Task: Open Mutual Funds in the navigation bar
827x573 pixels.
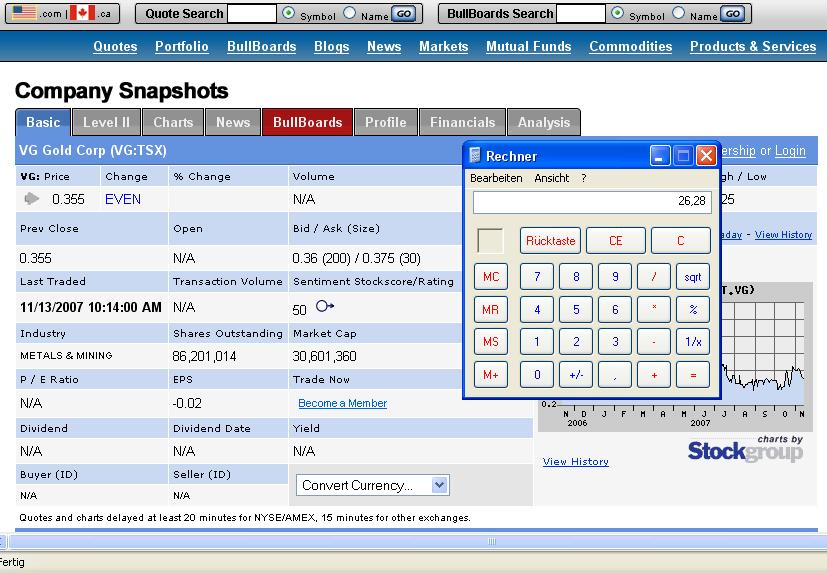Action: [x=528, y=46]
